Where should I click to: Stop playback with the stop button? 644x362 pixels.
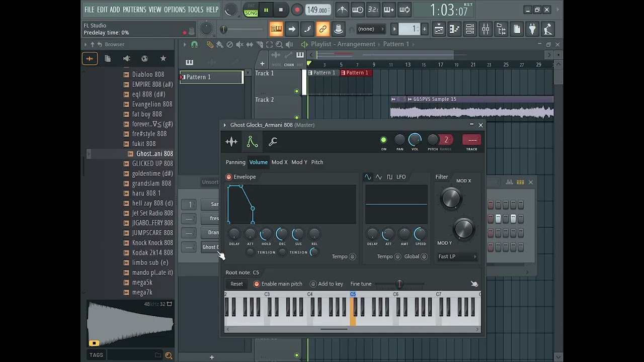[x=281, y=10]
